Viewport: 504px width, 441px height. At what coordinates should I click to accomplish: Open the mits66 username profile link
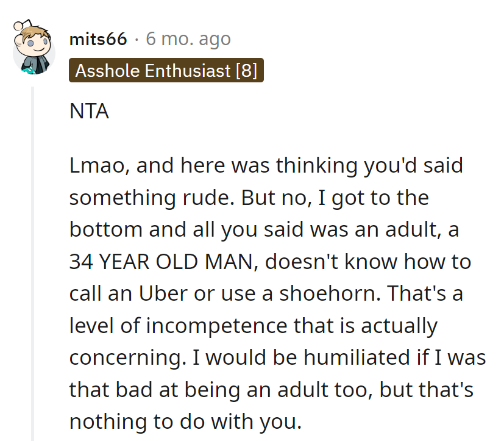[98, 39]
